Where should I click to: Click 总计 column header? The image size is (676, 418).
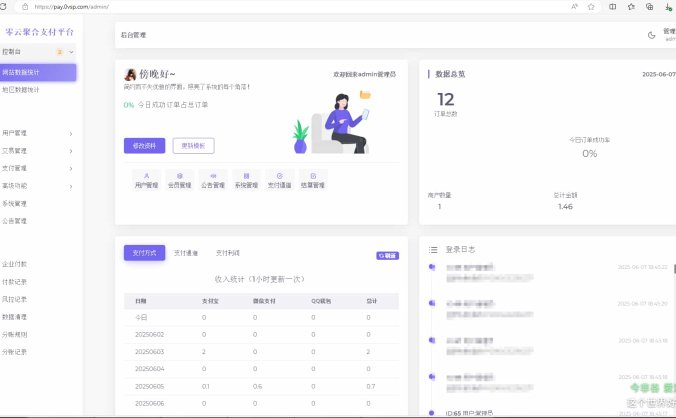[372, 301]
